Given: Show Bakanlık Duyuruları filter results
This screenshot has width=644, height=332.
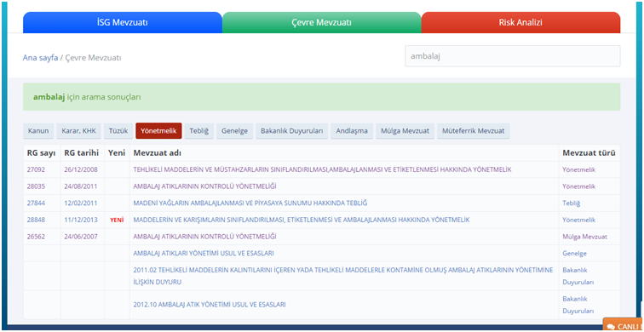Looking at the screenshot, I should [291, 131].
